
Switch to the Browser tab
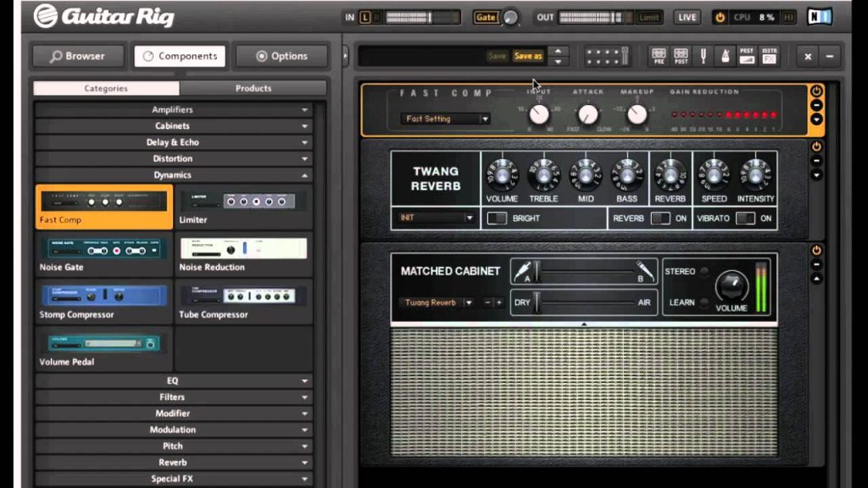click(78, 56)
